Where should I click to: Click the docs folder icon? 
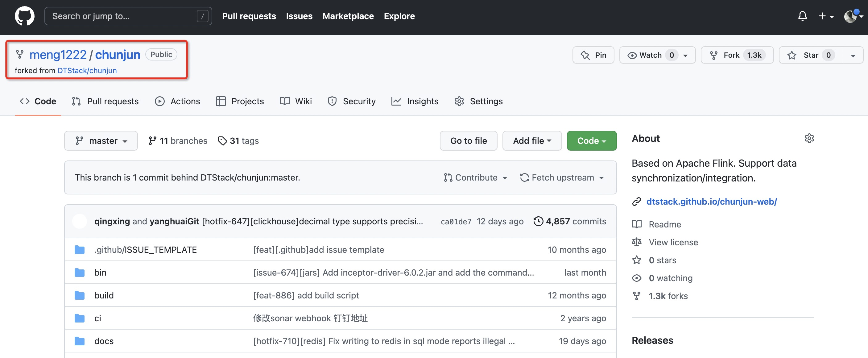pos(80,341)
